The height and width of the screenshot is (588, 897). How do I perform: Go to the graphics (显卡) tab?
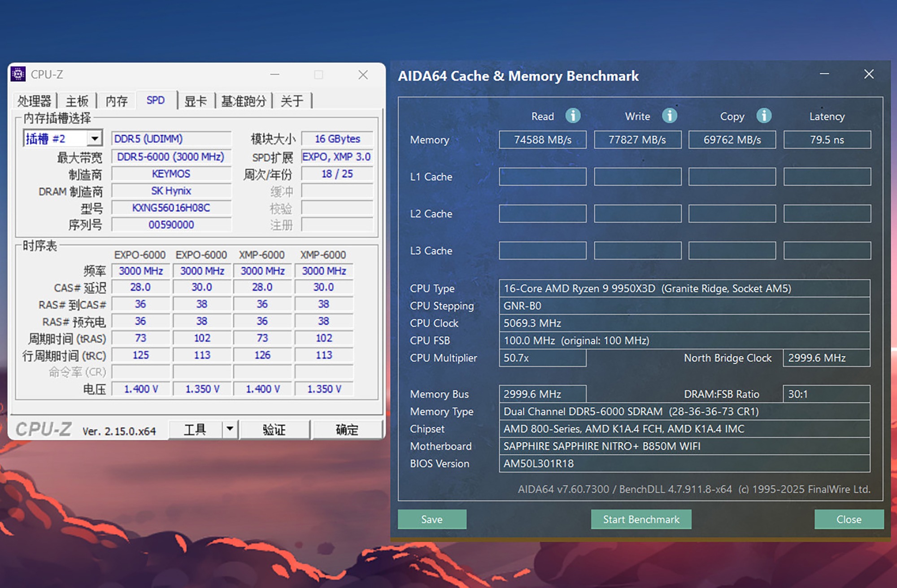pyautogui.click(x=196, y=101)
